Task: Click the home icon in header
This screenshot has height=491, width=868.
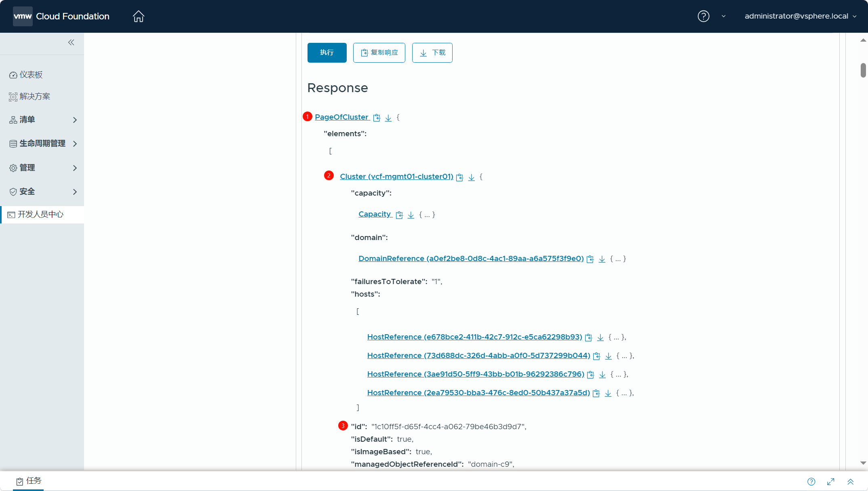Action: click(x=138, y=16)
